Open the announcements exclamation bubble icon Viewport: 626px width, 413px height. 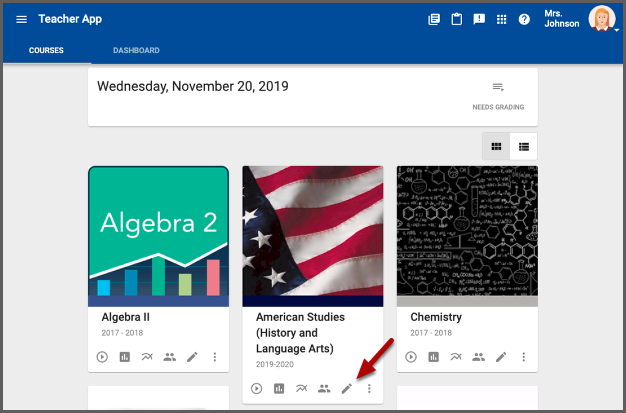(479, 19)
